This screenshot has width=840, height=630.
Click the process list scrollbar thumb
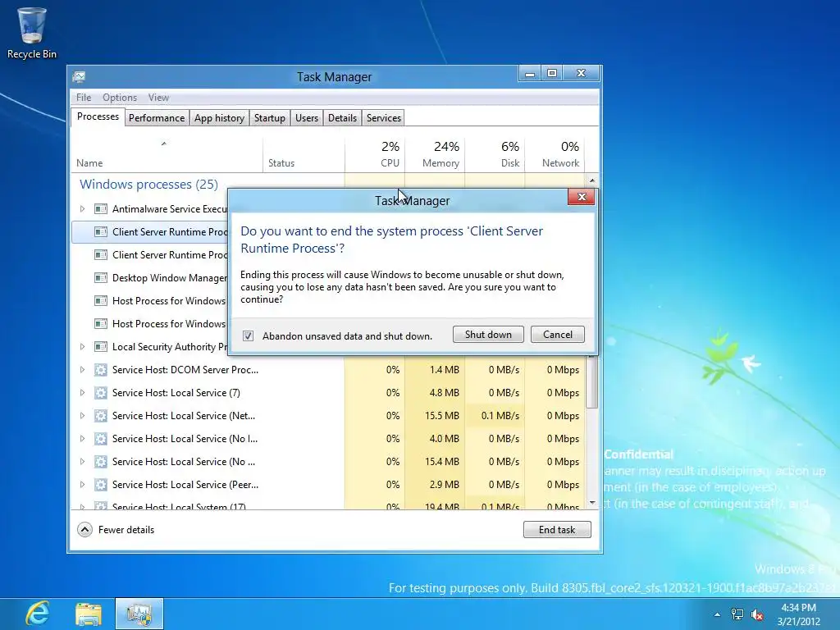[592, 381]
